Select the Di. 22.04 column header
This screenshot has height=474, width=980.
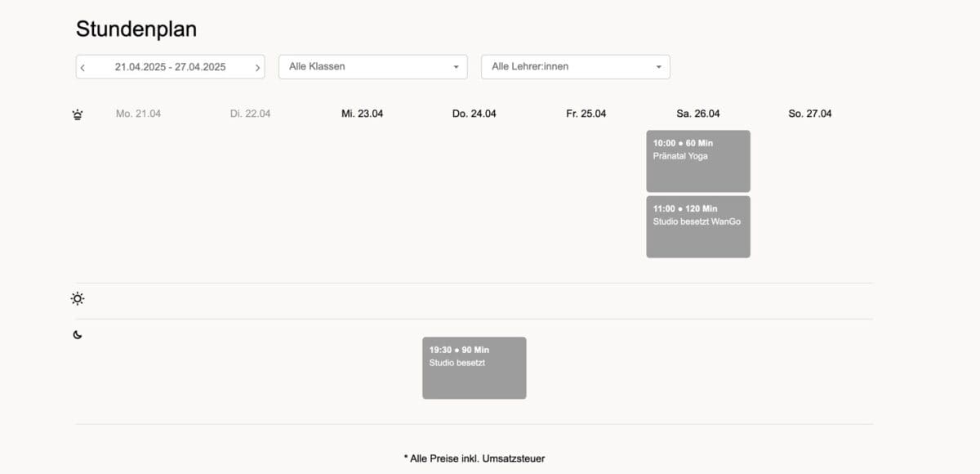[250, 114]
